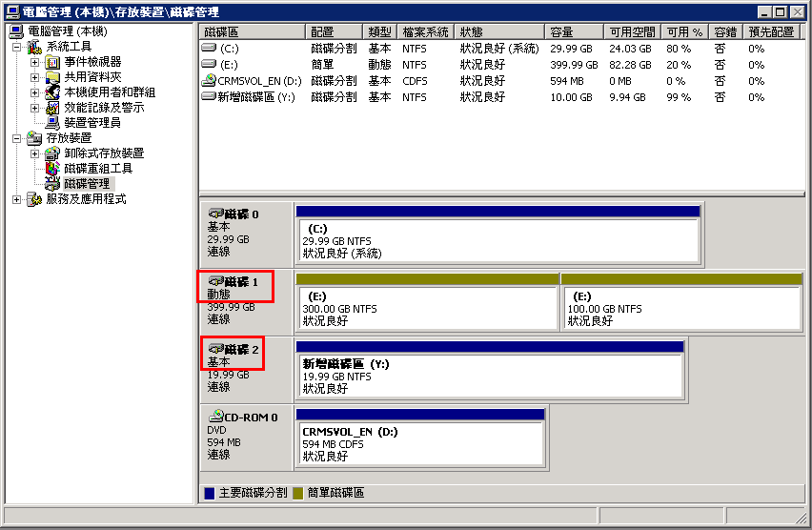Sort by the 容錯 column header
The width and height of the screenshot is (812, 530).
(725, 32)
